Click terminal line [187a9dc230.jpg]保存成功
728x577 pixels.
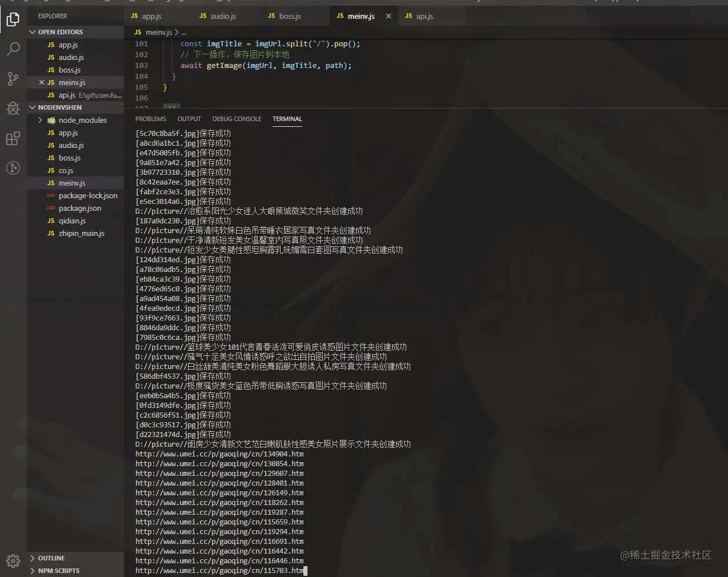(183, 221)
